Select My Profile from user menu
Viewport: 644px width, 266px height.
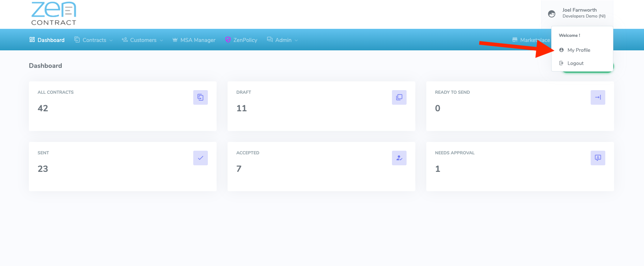[x=579, y=50]
